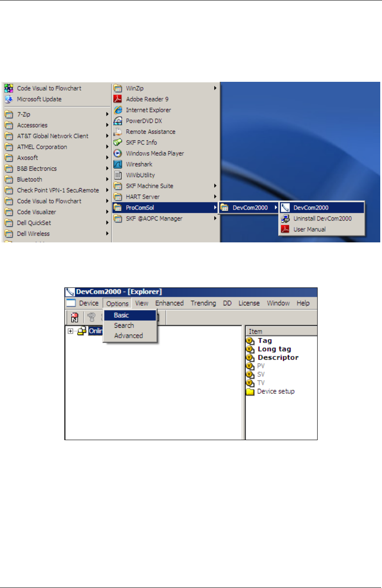Viewport: 382px width, 588px height.
Task: Open the DevCom2000 folder submenu under ProComSol
Action: pos(249,207)
